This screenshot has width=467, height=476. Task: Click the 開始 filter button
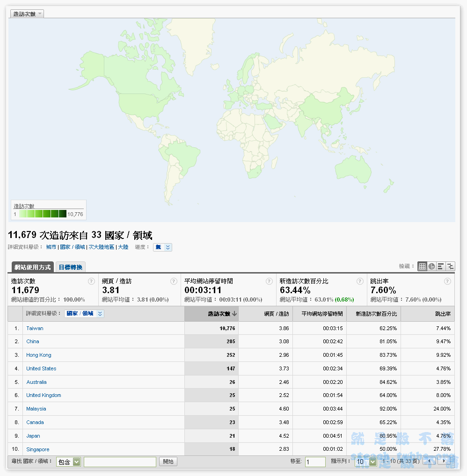click(168, 462)
